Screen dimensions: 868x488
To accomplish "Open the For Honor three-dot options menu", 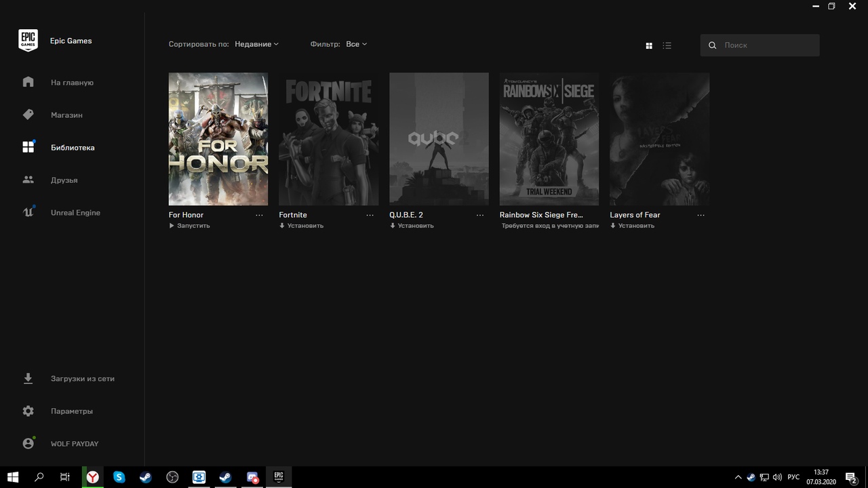I will point(259,215).
